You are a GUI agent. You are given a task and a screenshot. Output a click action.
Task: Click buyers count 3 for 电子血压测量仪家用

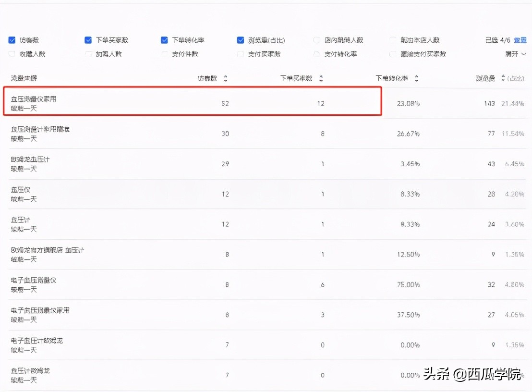tap(323, 315)
